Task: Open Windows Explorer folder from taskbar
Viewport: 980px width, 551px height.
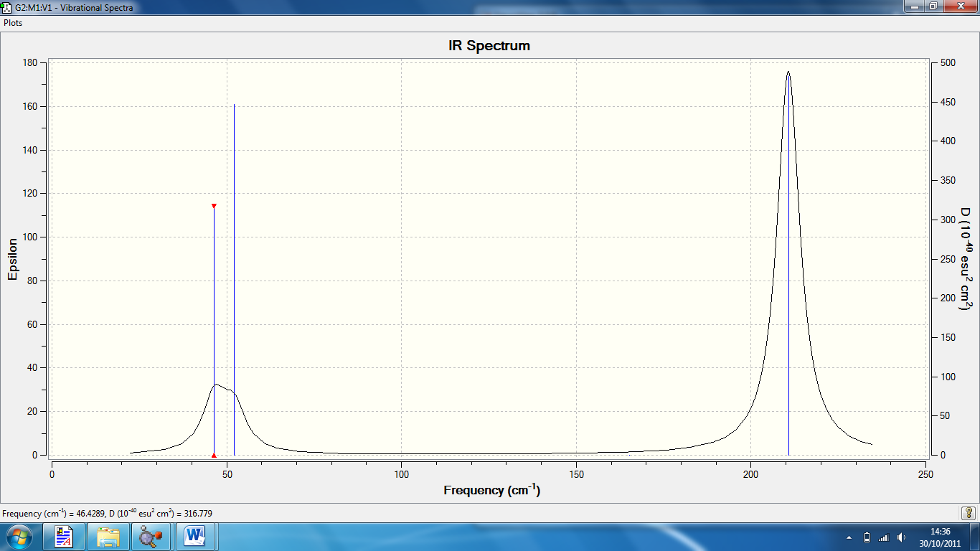Action: pos(109,537)
